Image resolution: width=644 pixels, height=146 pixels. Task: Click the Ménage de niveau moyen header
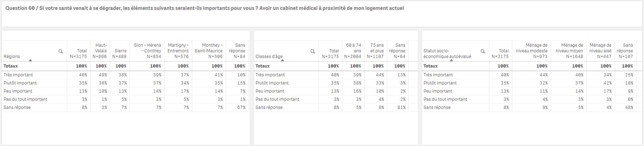(569, 51)
